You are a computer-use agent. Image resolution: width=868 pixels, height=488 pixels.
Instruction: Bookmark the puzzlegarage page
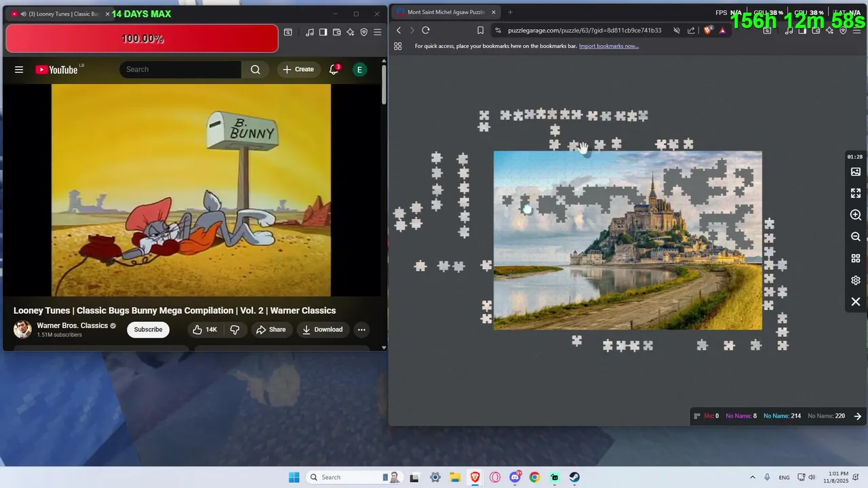pyautogui.click(x=480, y=30)
